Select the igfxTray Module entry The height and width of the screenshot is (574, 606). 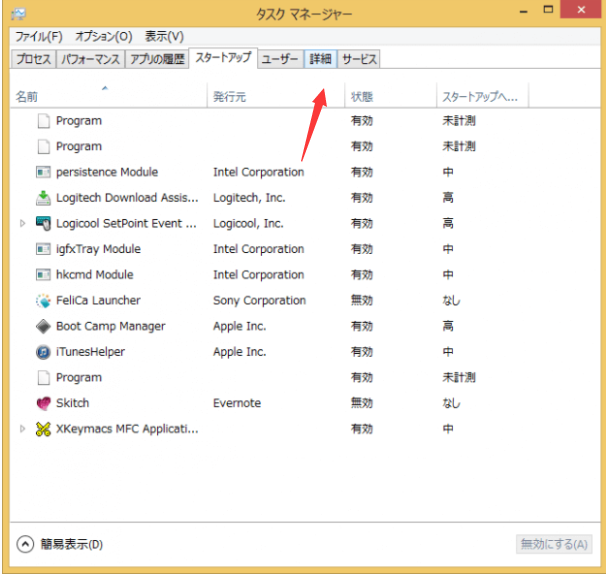(x=98, y=249)
